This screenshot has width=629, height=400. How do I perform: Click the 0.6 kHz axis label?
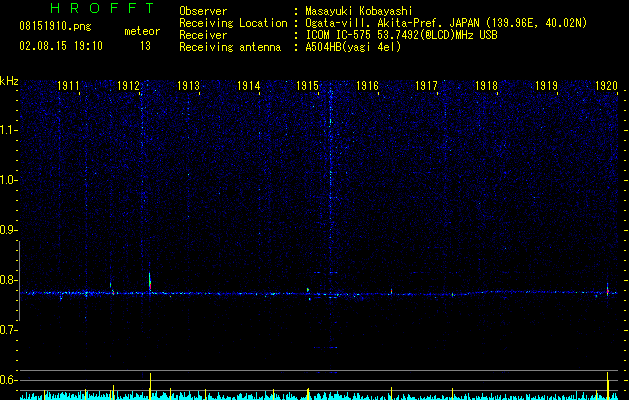[8, 380]
